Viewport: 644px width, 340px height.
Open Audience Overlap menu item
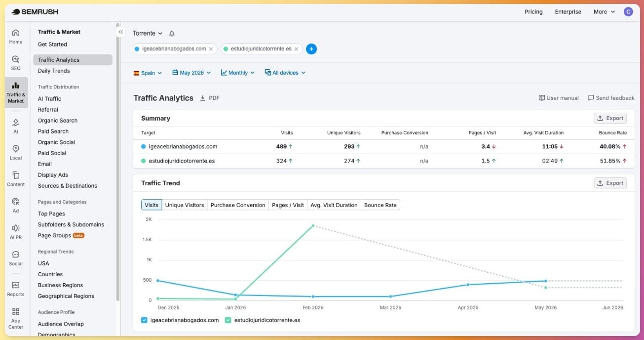pyautogui.click(x=61, y=324)
